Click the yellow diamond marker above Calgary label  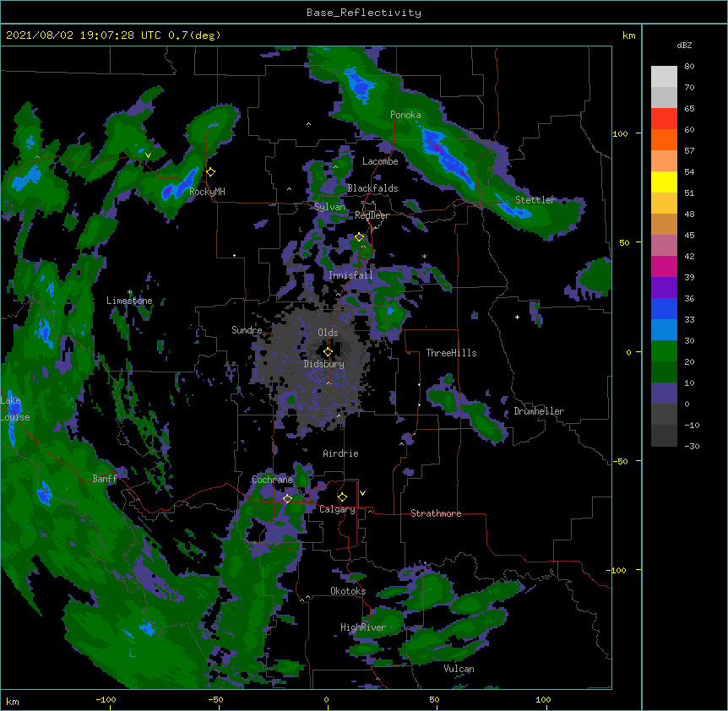pos(342,497)
